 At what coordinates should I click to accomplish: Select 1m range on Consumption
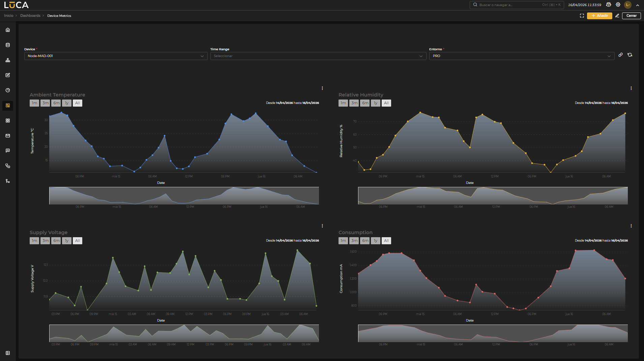tap(343, 241)
